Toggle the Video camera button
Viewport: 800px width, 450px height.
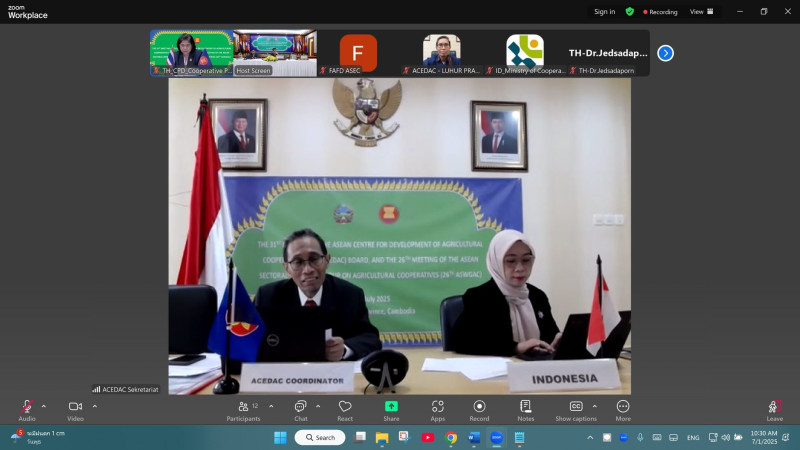[x=76, y=410]
